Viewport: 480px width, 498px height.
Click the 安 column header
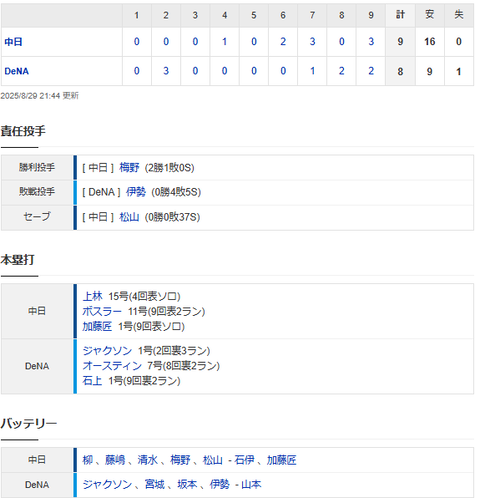point(430,15)
